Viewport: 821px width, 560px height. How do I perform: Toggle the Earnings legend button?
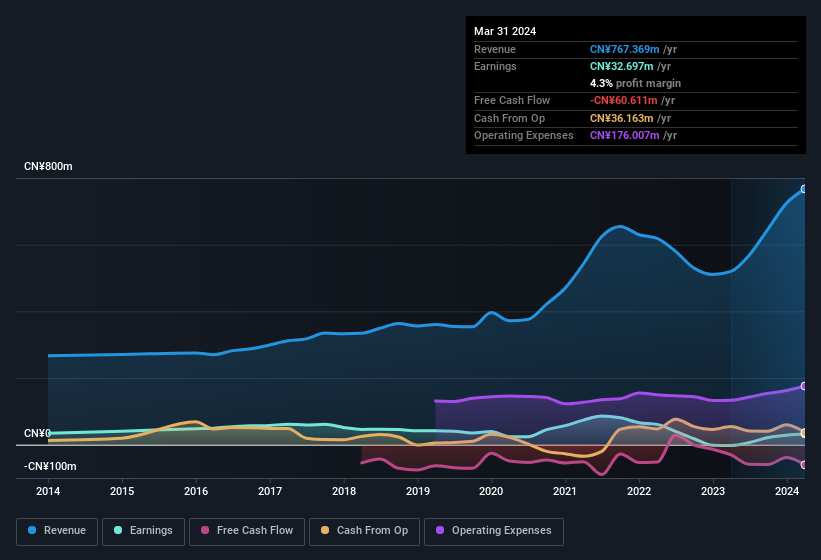tap(143, 531)
